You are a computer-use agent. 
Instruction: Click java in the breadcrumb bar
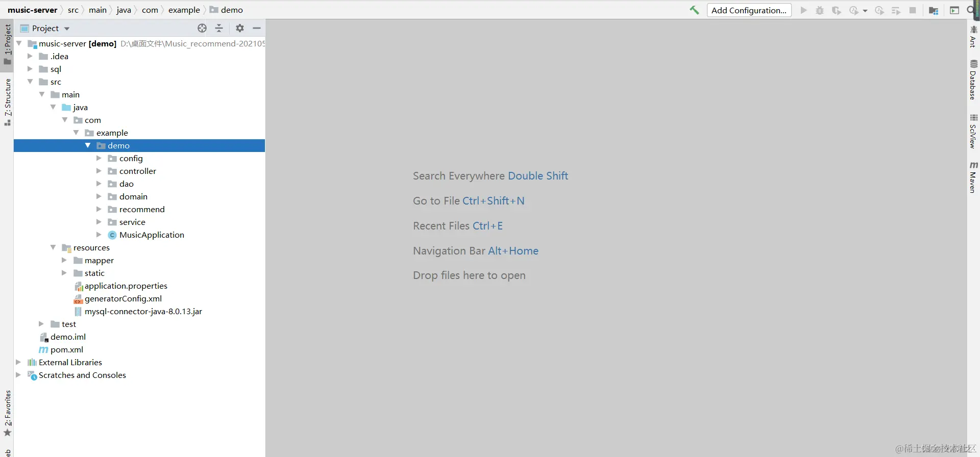pos(124,10)
